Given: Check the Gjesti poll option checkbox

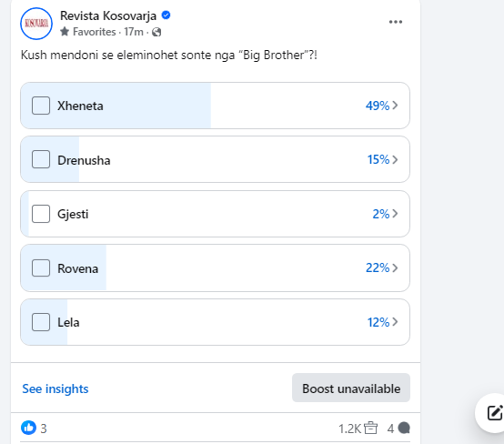Looking at the screenshot, I should click(41, 214).
